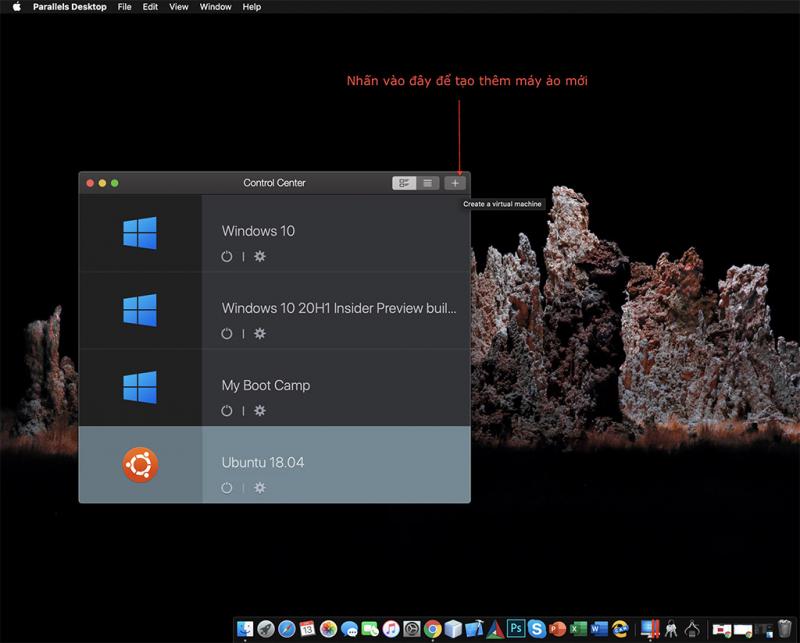800x643 pixels.
Task: Power on the Ubuntu 18.04 machine
Action: click(227, 488)
